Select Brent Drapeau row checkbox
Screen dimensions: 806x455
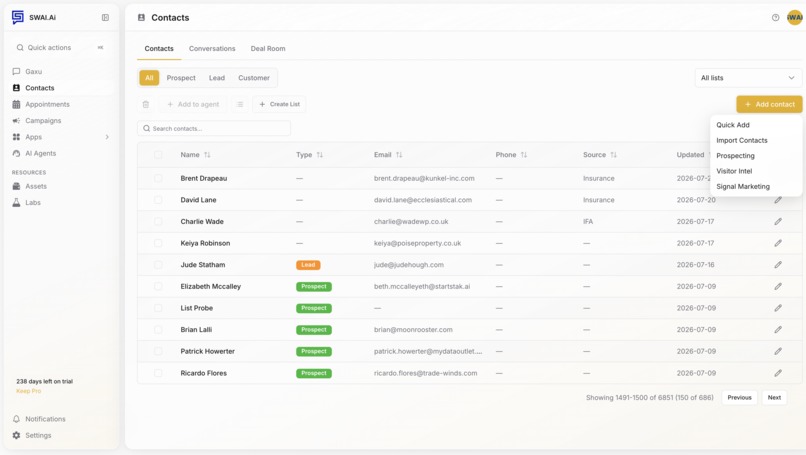click(158, 178)
